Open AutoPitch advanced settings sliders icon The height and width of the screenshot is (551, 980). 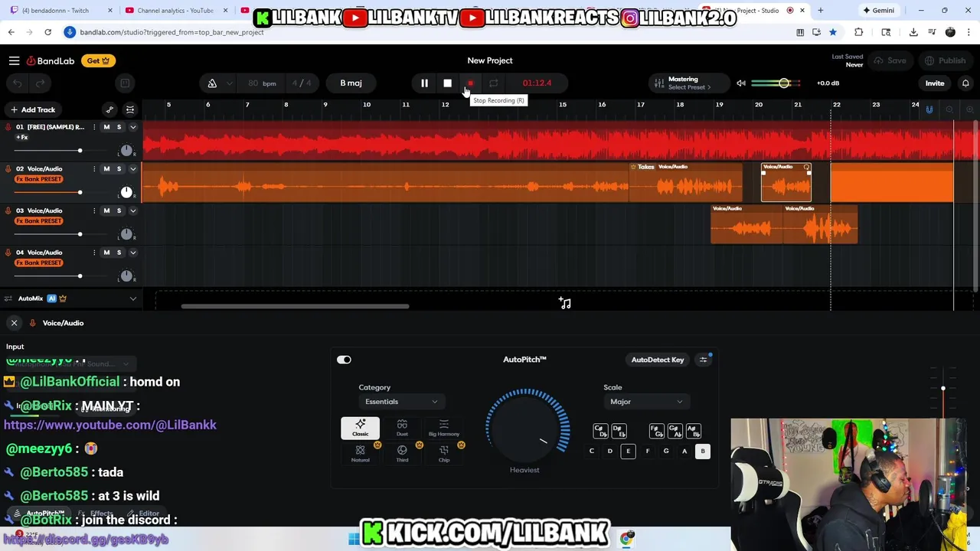[703, 360]
